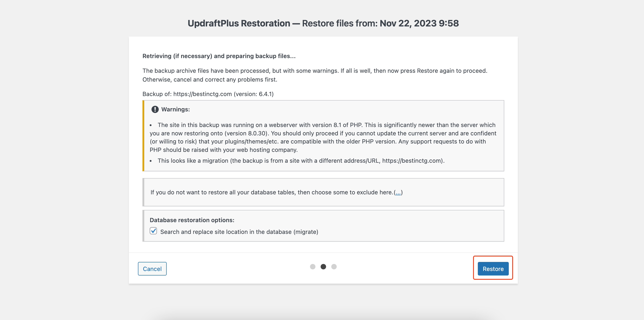Screen dimensions: 644x320
Task: Select the third step progress dot
Action: pyautogui.click(x=334, y=266)
